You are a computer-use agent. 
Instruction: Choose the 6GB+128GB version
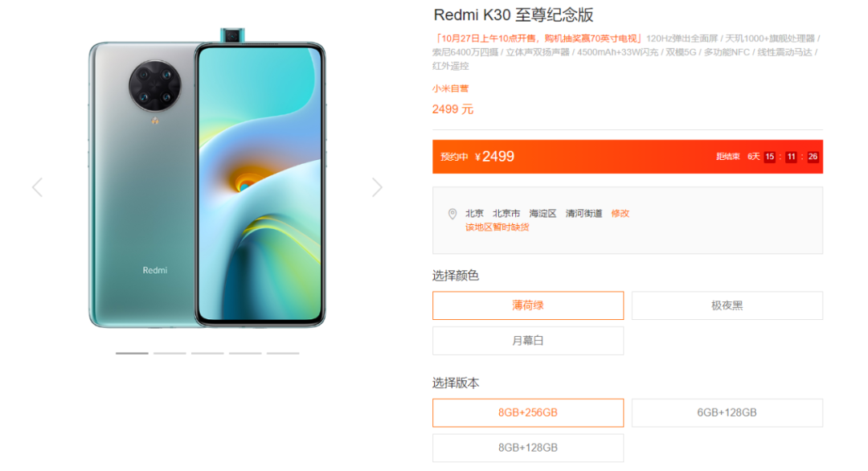727,413
